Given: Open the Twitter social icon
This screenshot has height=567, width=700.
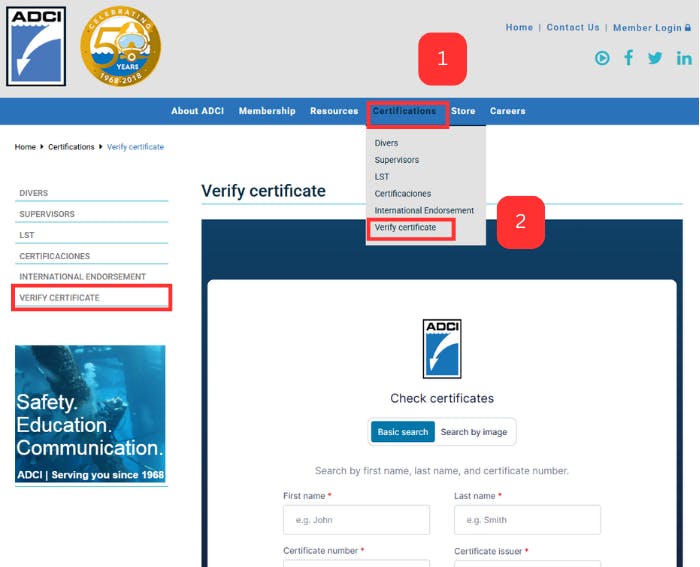Looking at the screenshot, I should pos(655,58).
